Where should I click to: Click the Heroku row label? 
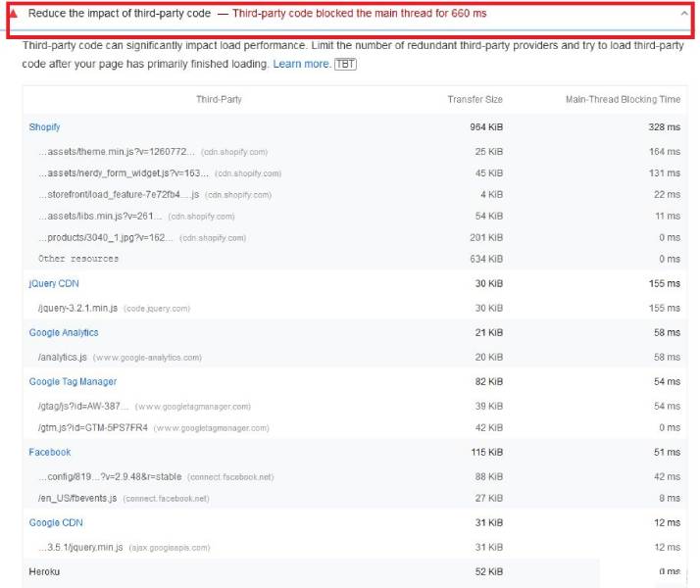(x=45, y=571)
